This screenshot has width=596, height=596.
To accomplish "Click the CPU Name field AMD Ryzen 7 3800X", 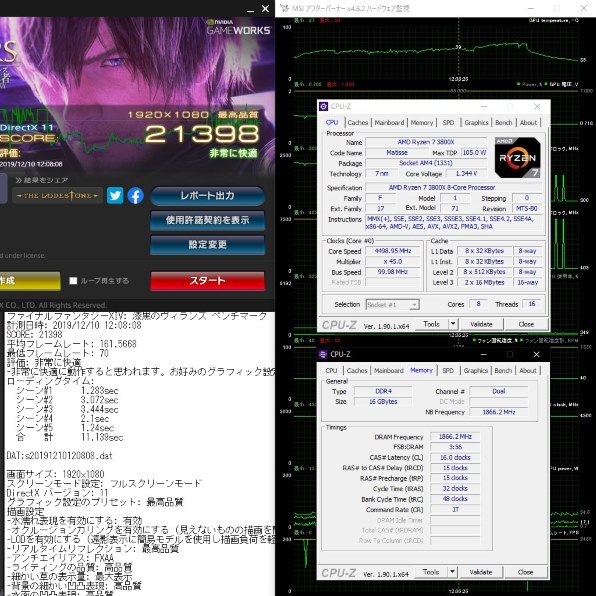I will coord(426,142).
